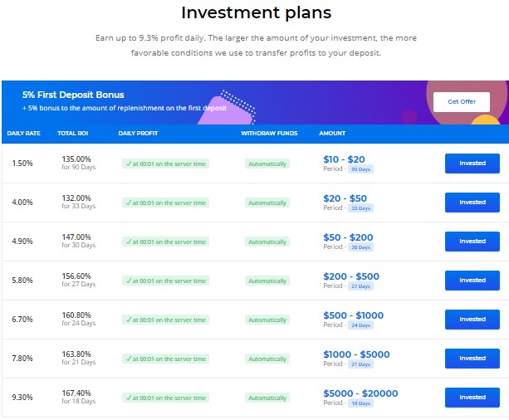Select the 90 Days period badge
This screenshot has height=420, width=509.
[x=360, y=169]
